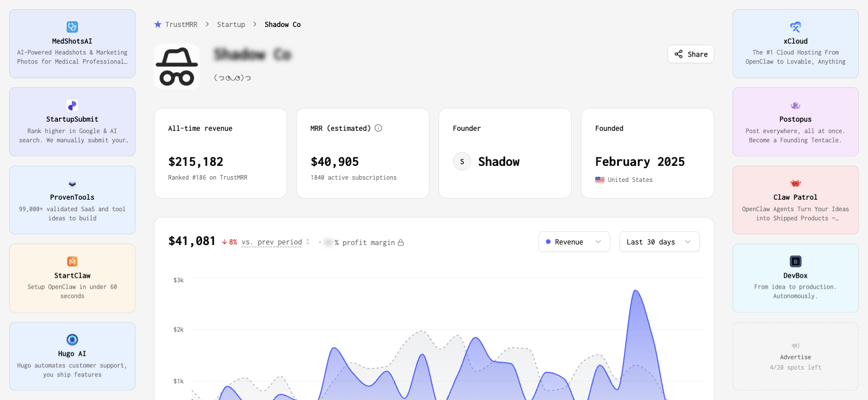Image resolution: width=868 pixels, height=400 pixels.
Task: Click the MedShotsAI stethoscope icon
Action: [x=72, y=27]
